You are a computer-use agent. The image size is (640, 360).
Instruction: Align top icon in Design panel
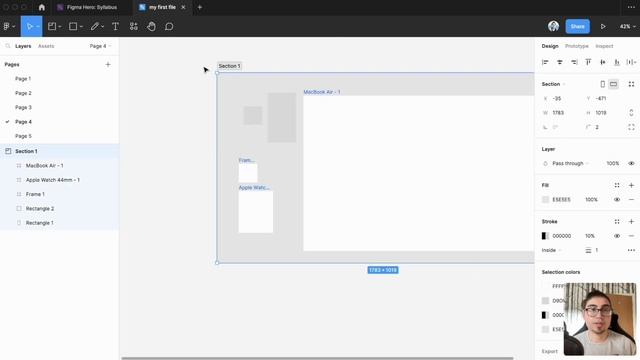[588, 62]
